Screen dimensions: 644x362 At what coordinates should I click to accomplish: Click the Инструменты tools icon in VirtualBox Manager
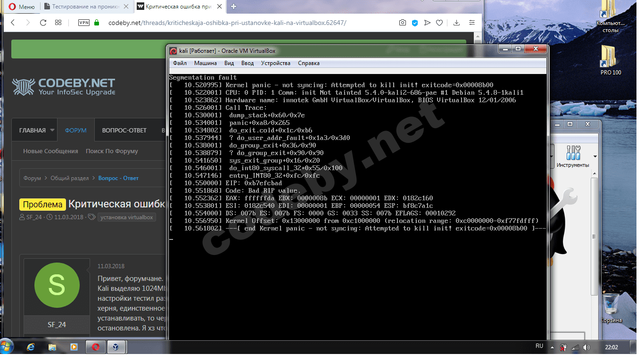573,156
